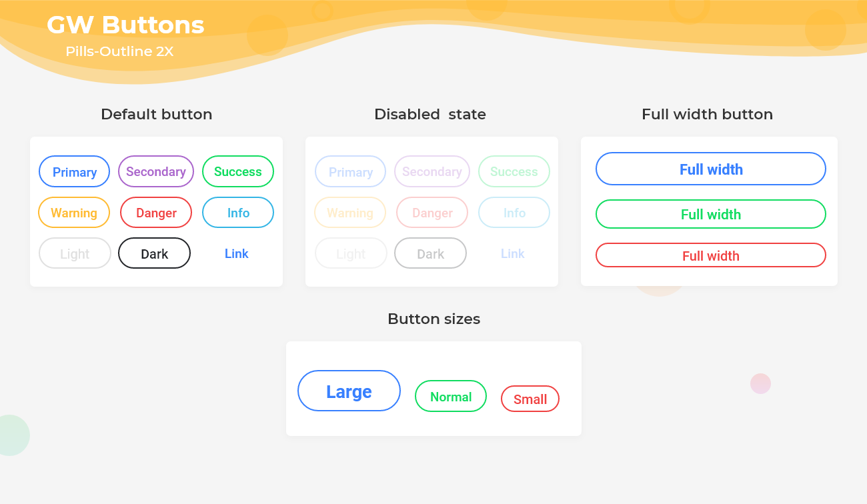This screenshot has width=867, height=504.
Task: Click the Normal size button
Action: point(451,396)
